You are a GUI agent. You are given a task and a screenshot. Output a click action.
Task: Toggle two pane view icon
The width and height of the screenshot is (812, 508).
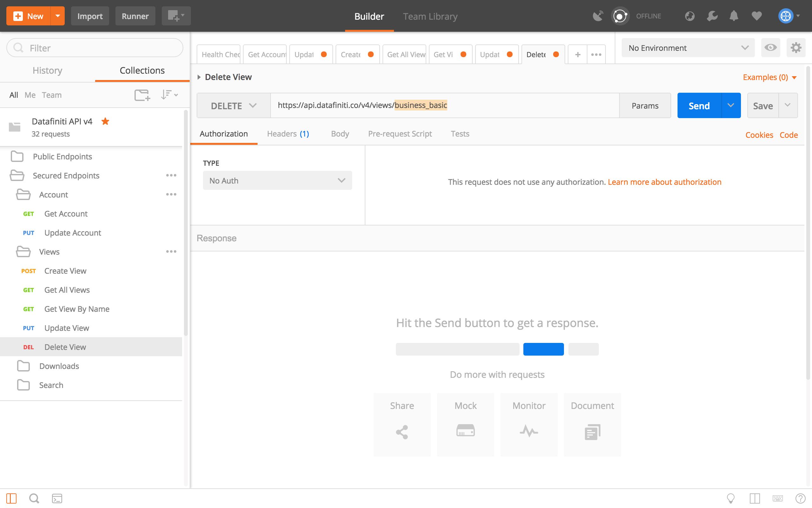755,498
